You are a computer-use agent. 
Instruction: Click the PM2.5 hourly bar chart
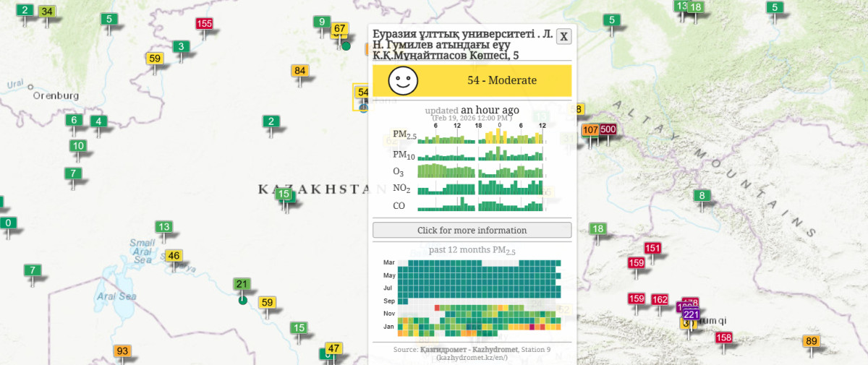click(x=481, y=135)
